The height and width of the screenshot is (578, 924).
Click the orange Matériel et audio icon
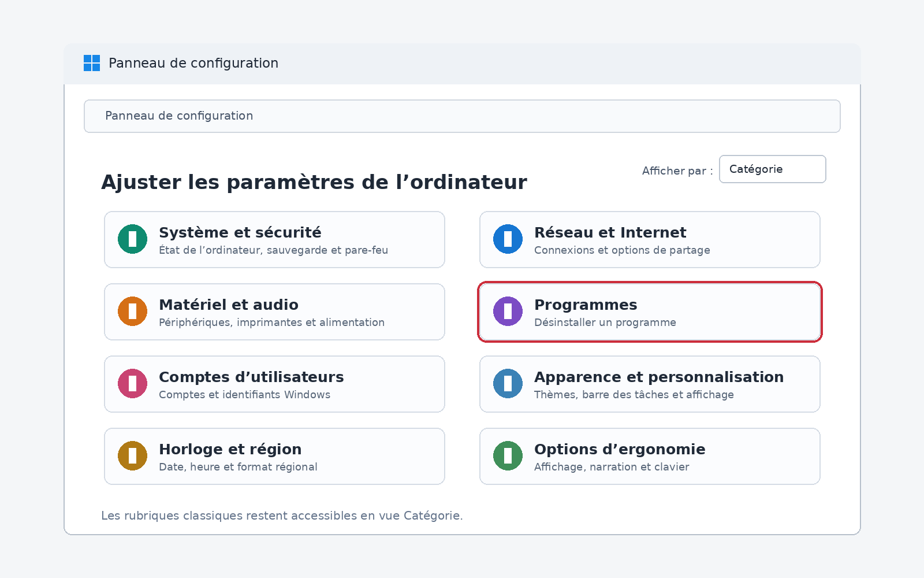132,312
